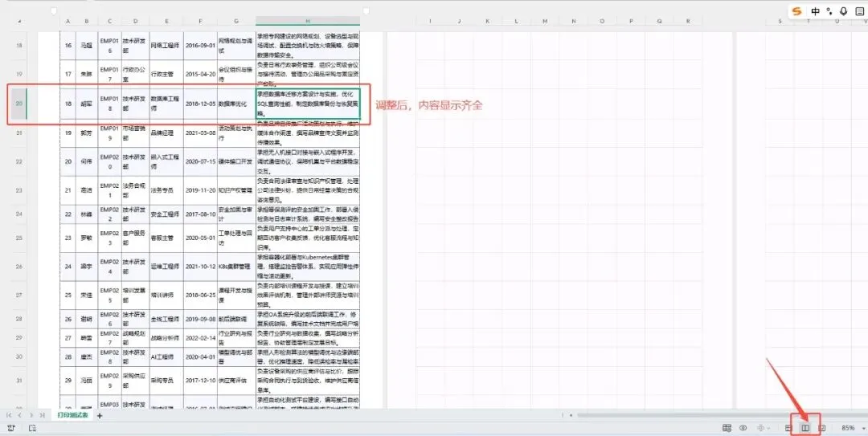Switch to normal view

pos(788,428)
